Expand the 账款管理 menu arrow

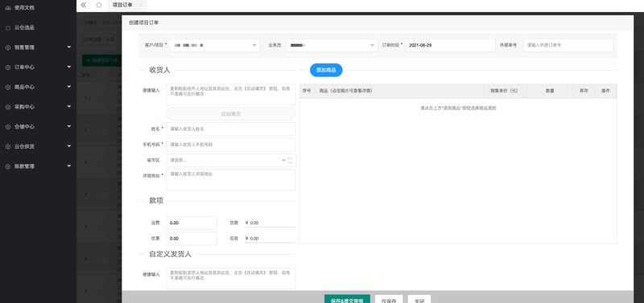69,166
